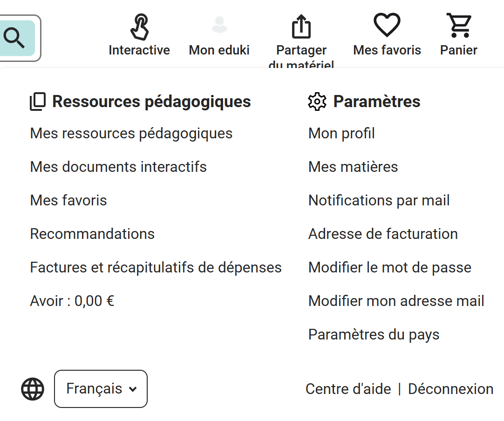The image size is (504, 421).
Task: Click the Centre d'aide link
Action: click(x=348, y=389)
